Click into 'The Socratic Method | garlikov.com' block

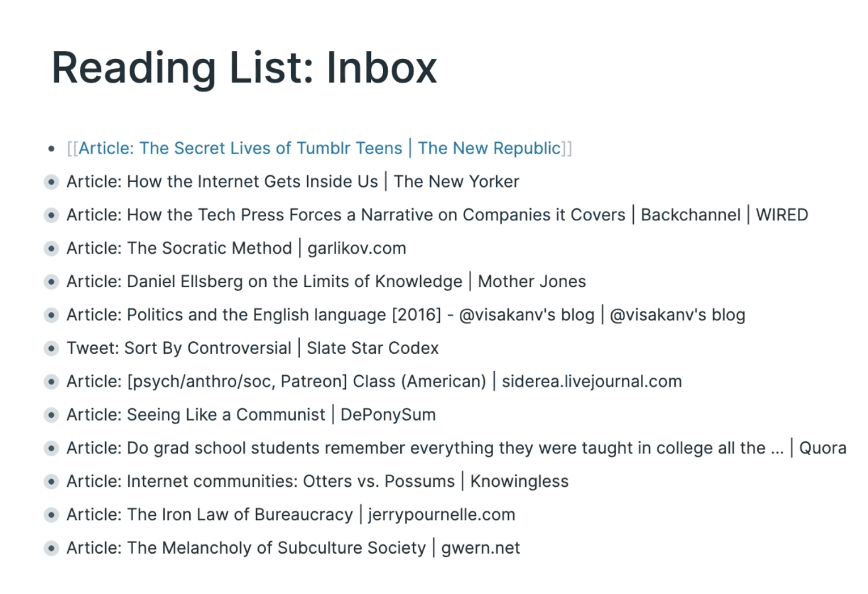click(236, 249)
